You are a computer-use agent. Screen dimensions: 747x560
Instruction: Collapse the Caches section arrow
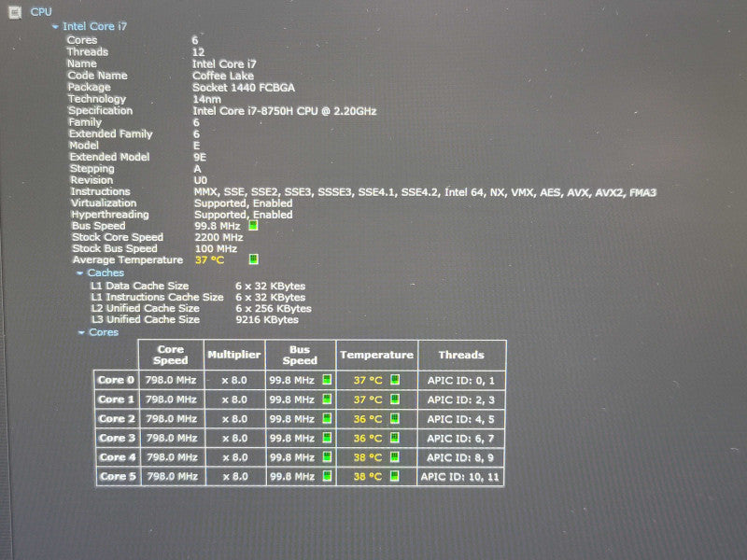point(80,273)
